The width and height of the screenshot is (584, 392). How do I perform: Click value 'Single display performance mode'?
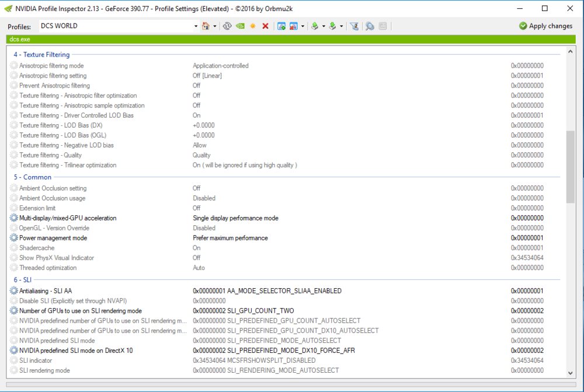pyautogui.click(x=235, y=218)
